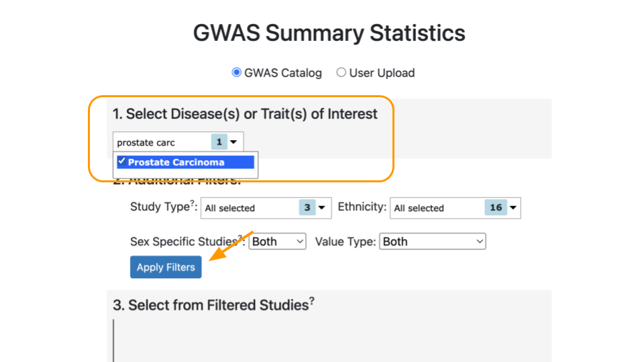The image size is (644, 362).
Task: Click the Select from Filtered Studies heading
Action: coord(211,306)
